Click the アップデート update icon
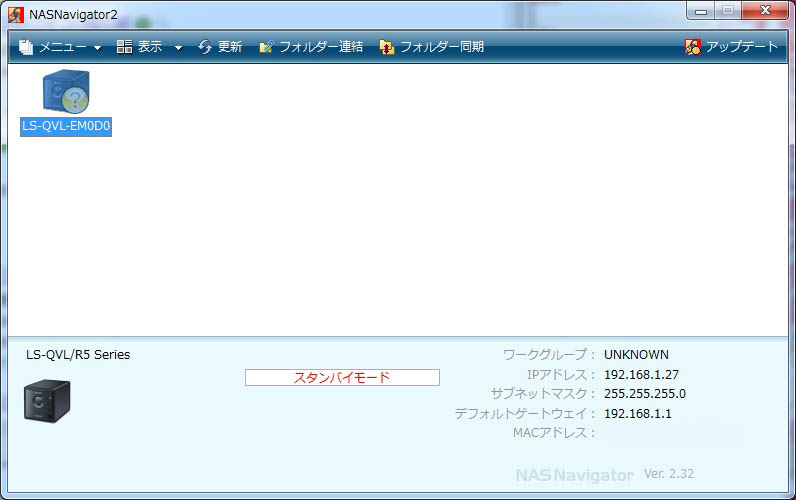 (693, 47)
